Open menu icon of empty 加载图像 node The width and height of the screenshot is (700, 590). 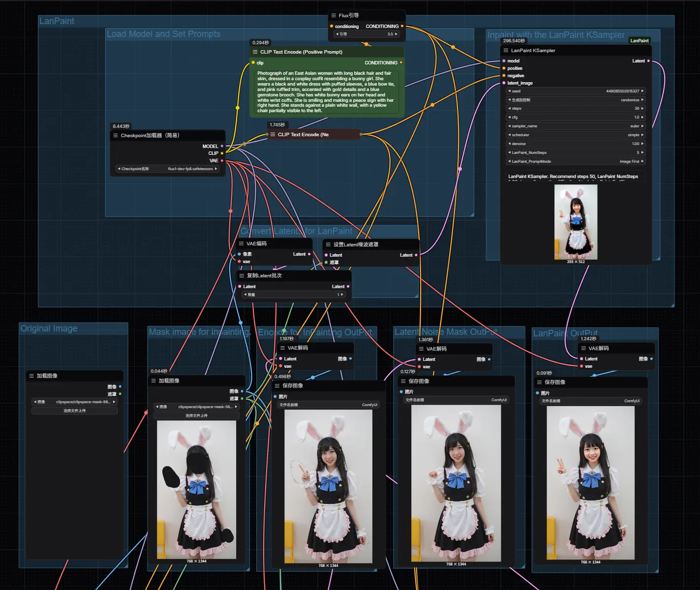click(31, 376)
